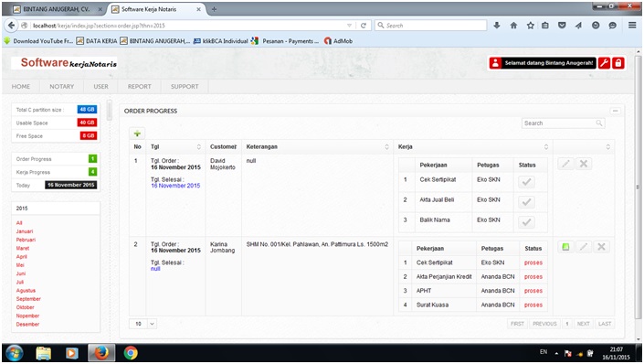Go to FIRST page of orders
The width and height of the screenshot is (644, 364).
point(518,324)
